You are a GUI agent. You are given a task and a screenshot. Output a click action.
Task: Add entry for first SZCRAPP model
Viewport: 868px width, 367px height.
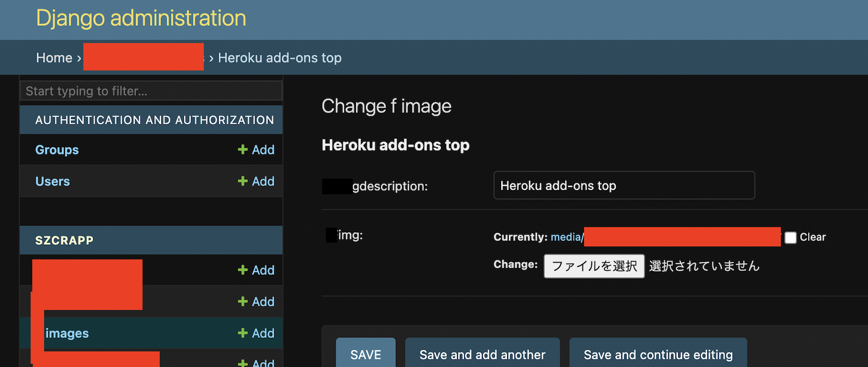click(x=256, y=270)
